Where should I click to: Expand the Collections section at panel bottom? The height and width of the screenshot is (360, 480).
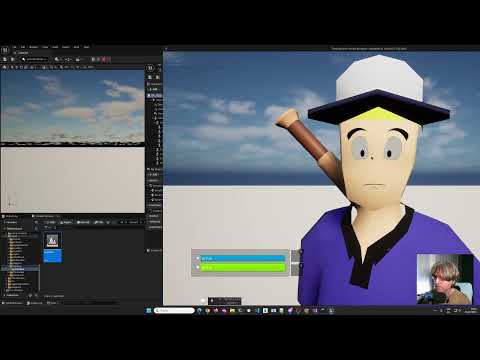click(x=11, y=295)
